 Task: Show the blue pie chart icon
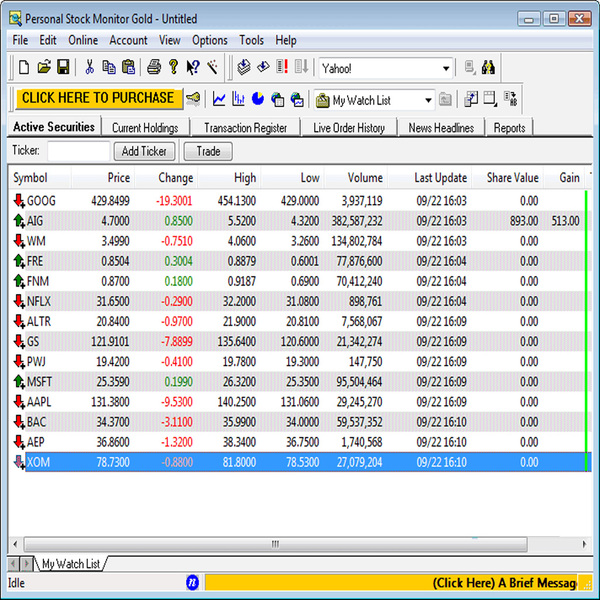point(258,99)
